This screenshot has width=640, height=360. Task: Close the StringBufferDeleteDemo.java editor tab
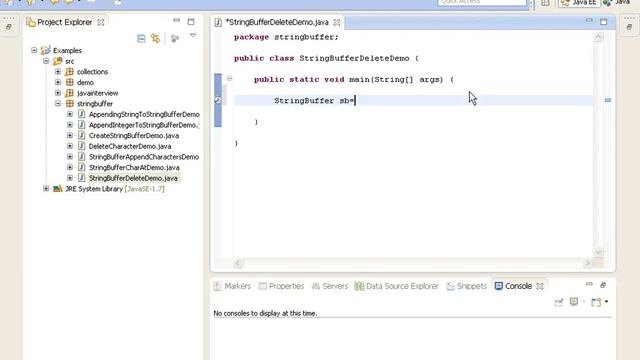click(337, 22)
